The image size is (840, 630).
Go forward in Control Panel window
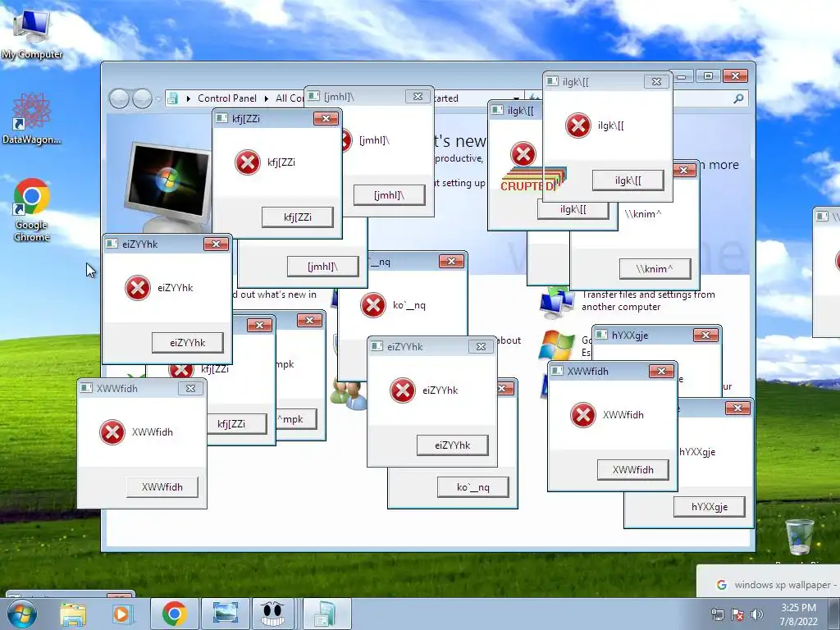coord(142,98)
